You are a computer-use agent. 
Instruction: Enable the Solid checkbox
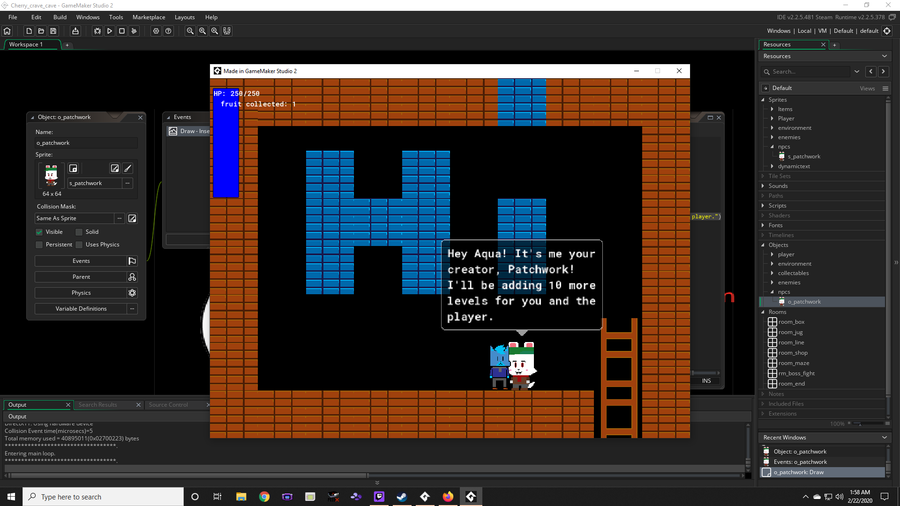[x=79, y=232]
